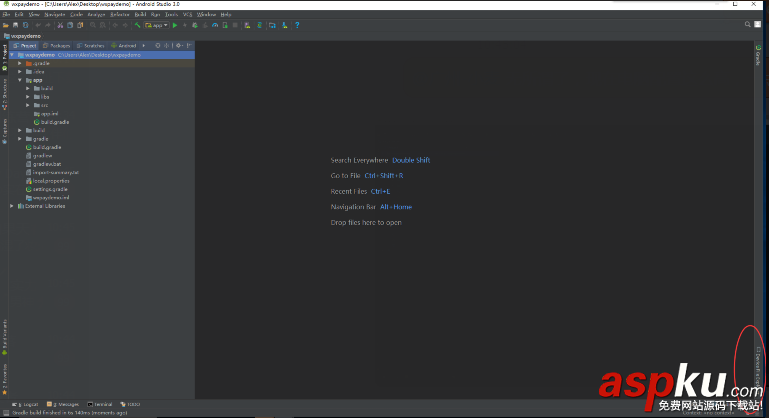The height and width of the screenshot is (418, 769).
Task: Expand the src folder under app
Action: coord(28,105)
